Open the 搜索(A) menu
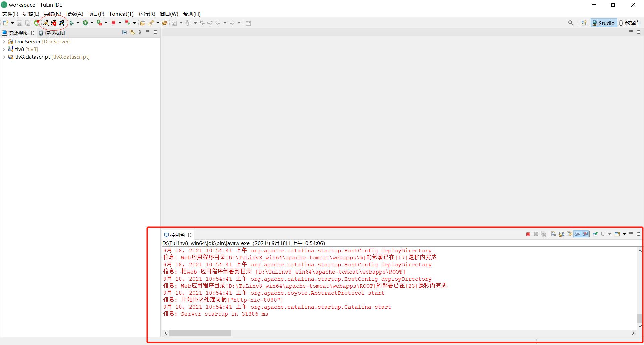The width and height of the screenshot is (644, 345). 74,14
